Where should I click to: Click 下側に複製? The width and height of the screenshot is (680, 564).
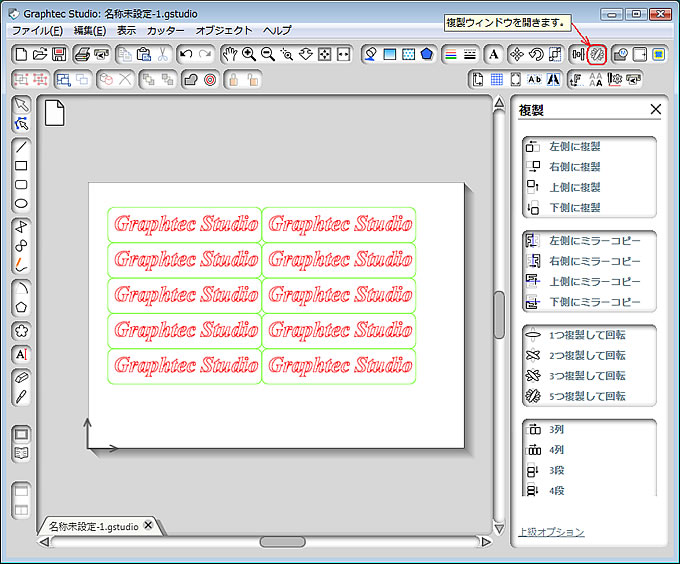(x=575, y=208)
